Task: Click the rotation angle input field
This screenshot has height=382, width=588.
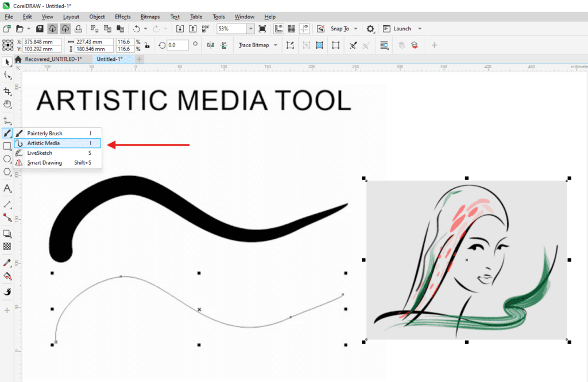Action: pyautogui.click(x=177, y=45)
